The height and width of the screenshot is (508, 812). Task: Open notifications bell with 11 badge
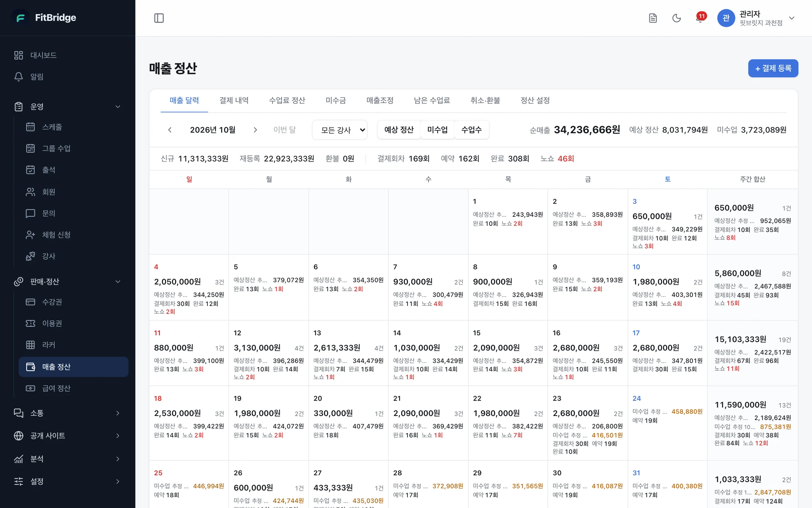700,18
